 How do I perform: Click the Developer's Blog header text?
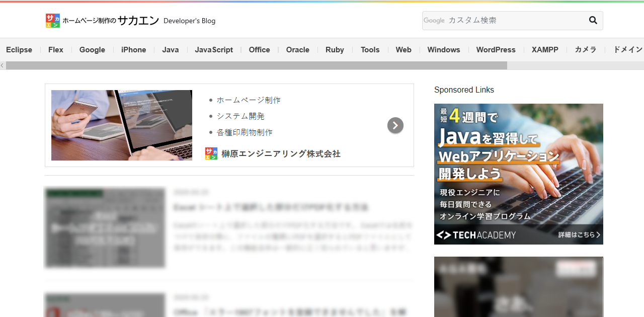(190, 21)
